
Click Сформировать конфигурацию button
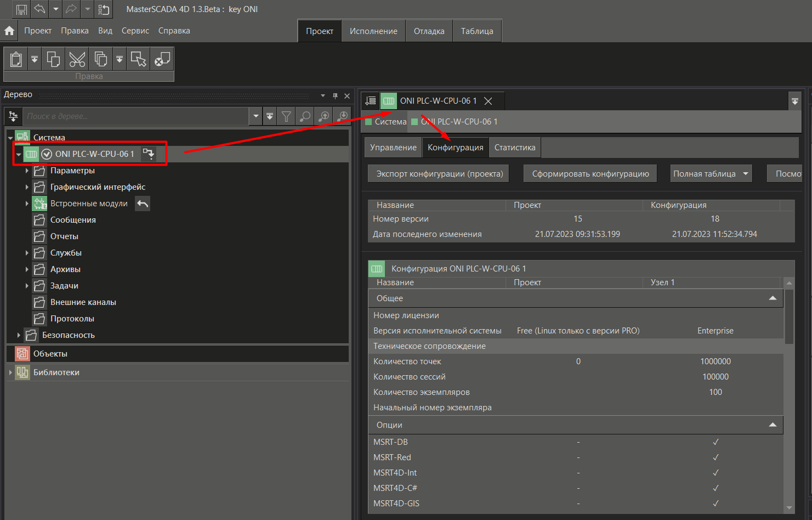[x=590, y=174]
